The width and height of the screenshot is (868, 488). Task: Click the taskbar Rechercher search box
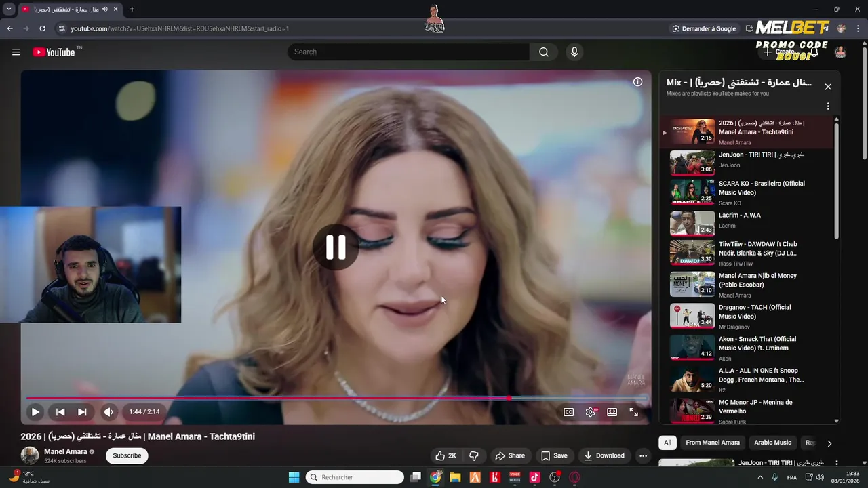(x=354, y=477)
